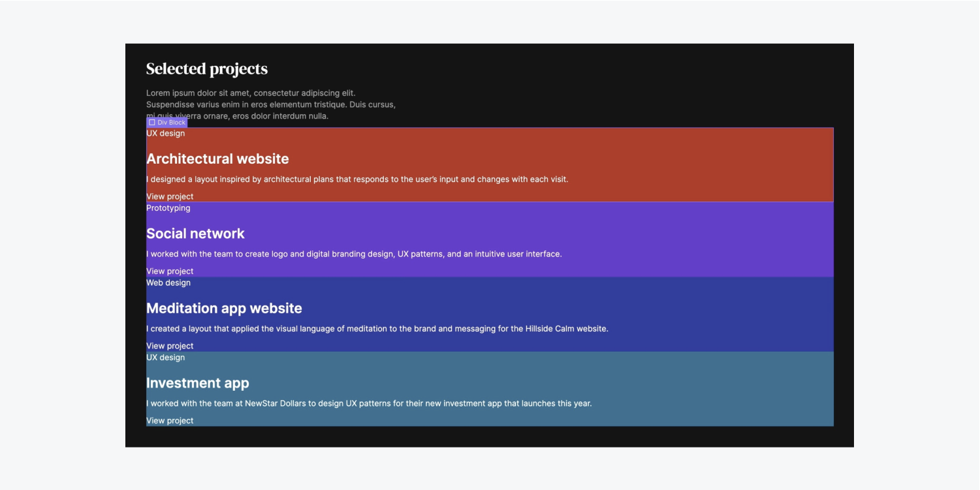Select the 'Investment app' heading
Screen dimensions: 980x490
[x=198, y=383]
